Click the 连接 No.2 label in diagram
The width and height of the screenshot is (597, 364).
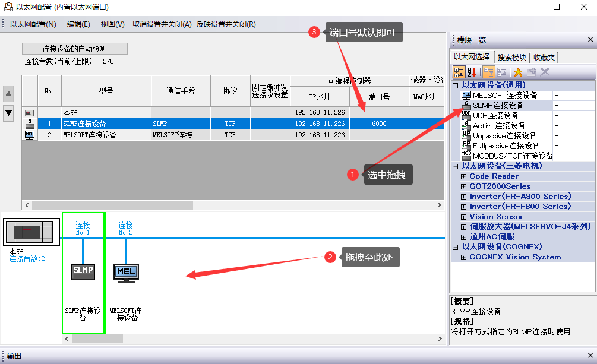tap(126, 229)
